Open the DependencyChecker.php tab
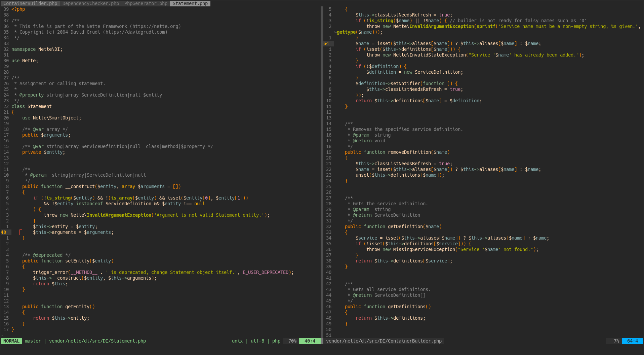The image size is (644, 355). point(91,3)
